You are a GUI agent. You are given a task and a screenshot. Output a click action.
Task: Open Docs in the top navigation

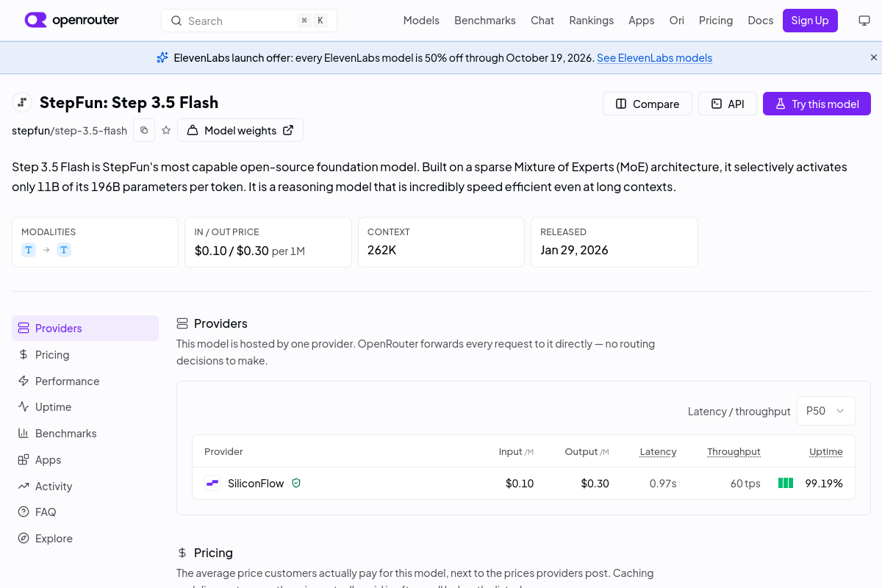(761, 21)
